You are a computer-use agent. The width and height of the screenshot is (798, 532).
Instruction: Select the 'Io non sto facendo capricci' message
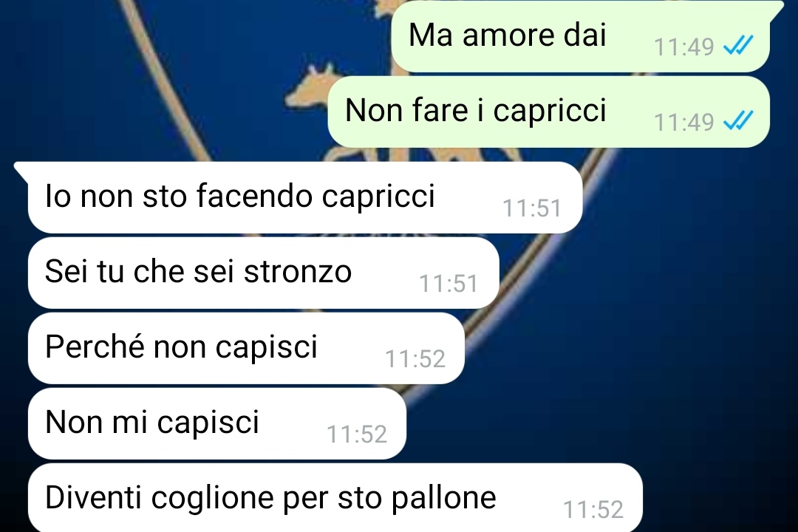pyautogui.click(x=305, y=197)
